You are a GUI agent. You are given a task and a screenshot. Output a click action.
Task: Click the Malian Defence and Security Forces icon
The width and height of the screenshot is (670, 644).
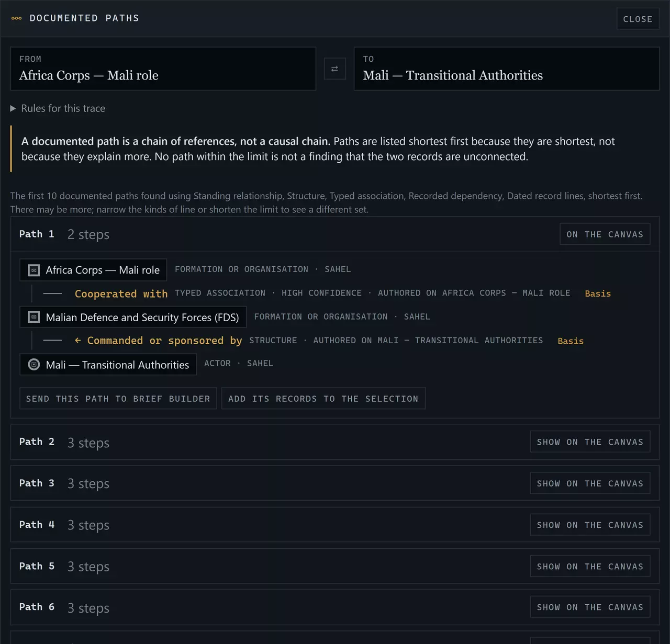point(33,317)
